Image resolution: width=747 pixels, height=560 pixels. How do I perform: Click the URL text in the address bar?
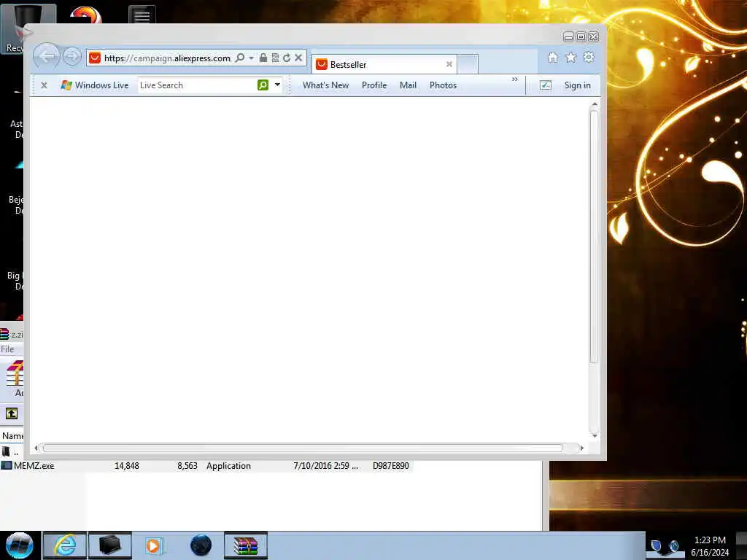(x=167, y=58)
